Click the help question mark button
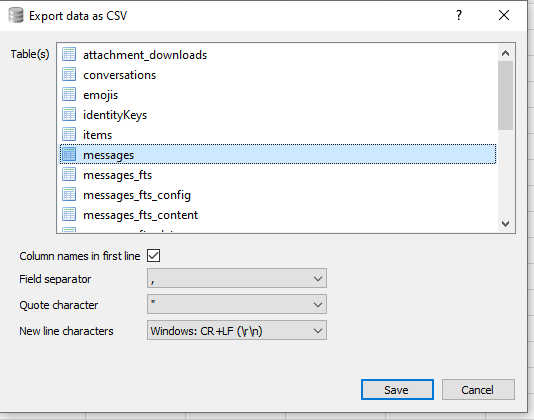 [x=459, y=15]
